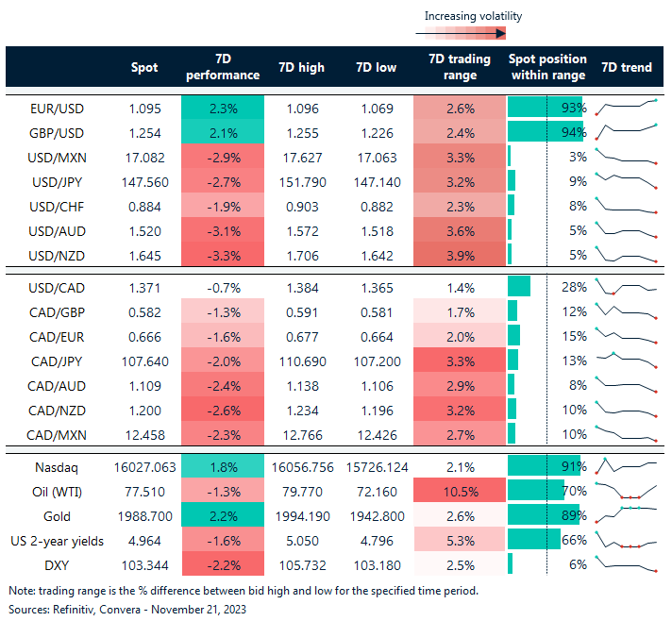This screenshot has height=621, width=672.
Task: Click the EUR/USD 7D trend sparkline
Action: click(x=626, y=107)
